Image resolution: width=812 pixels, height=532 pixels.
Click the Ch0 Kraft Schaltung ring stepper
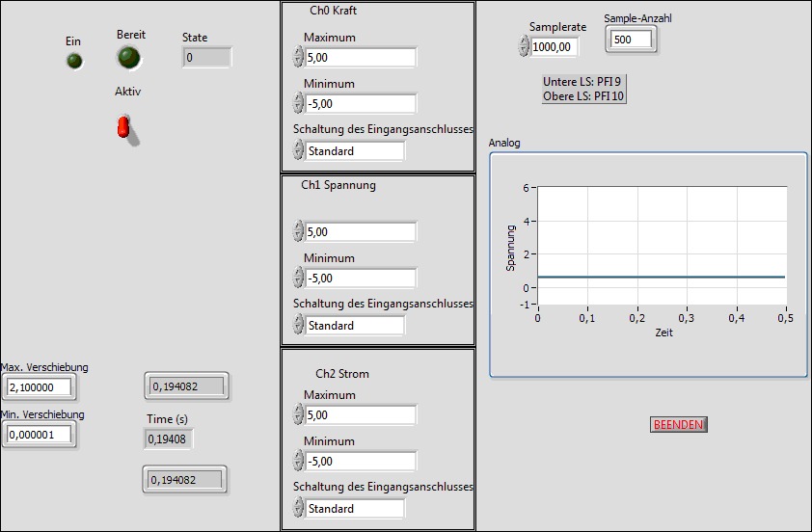tap(298, 150)
